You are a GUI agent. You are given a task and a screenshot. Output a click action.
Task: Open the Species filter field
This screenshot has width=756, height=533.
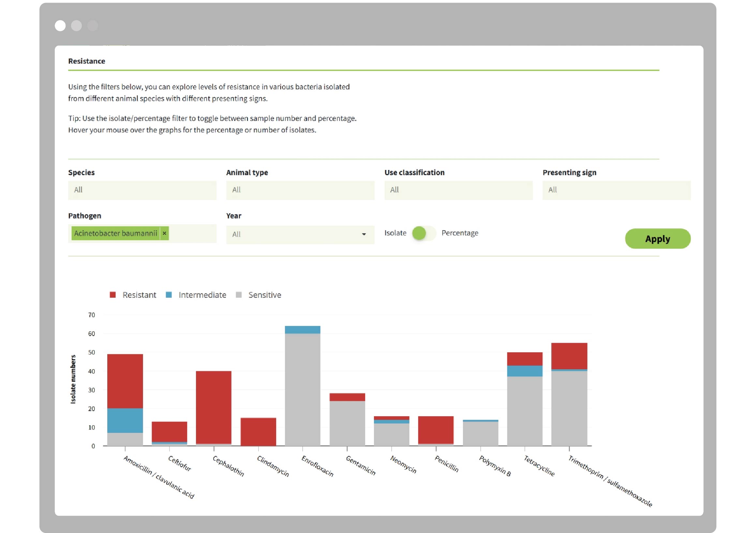click(142, 190)
